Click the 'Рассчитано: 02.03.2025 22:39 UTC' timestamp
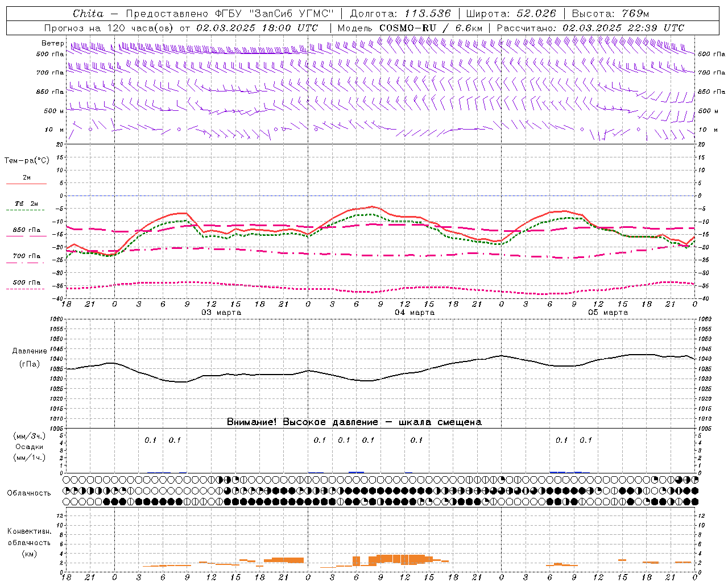Viewport: 728px width, 582px height. pyautogui.click(x=590, y=28)
